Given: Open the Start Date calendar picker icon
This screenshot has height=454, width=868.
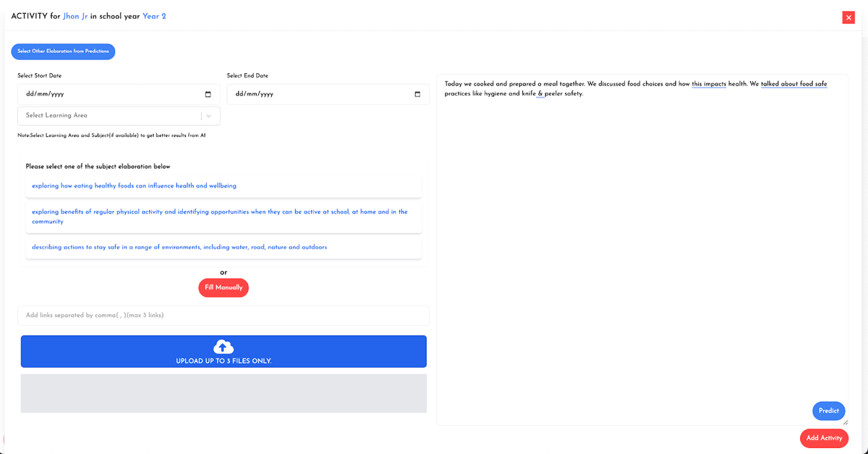Looking at the screenshot, I should (x=208, y=94).
